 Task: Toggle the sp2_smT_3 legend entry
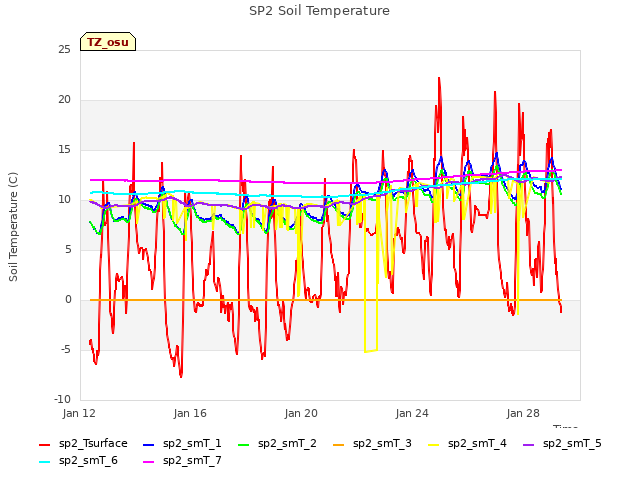[372, 444]
